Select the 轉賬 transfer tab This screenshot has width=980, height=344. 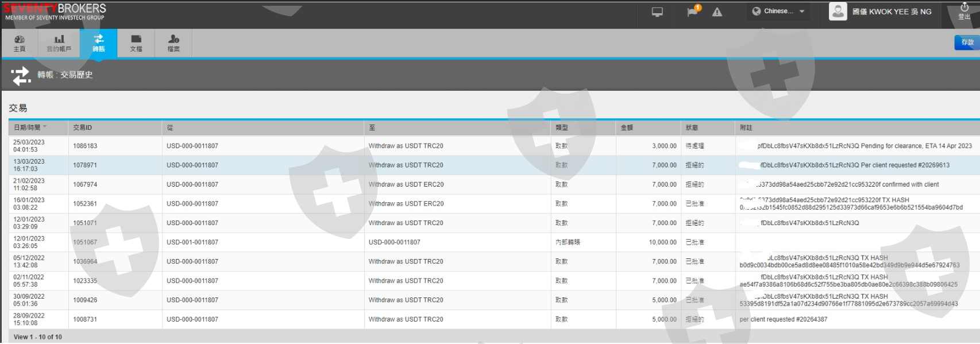point(99,43)
